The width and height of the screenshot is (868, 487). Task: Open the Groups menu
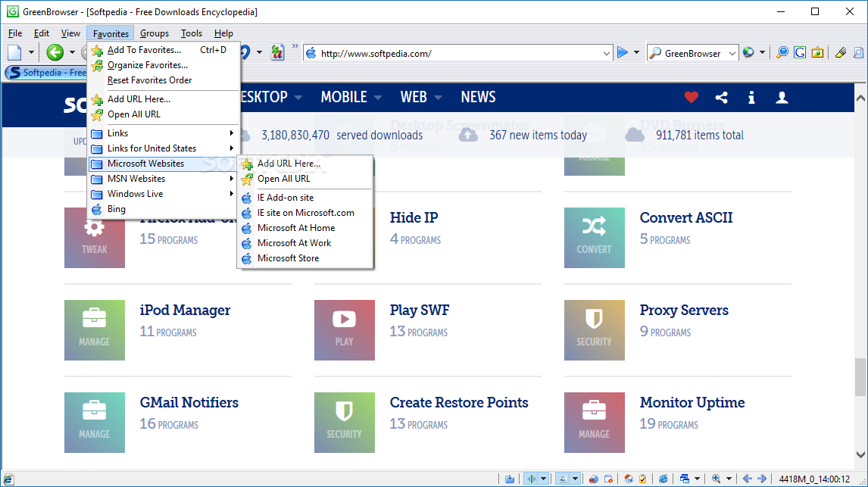point(155,33)
